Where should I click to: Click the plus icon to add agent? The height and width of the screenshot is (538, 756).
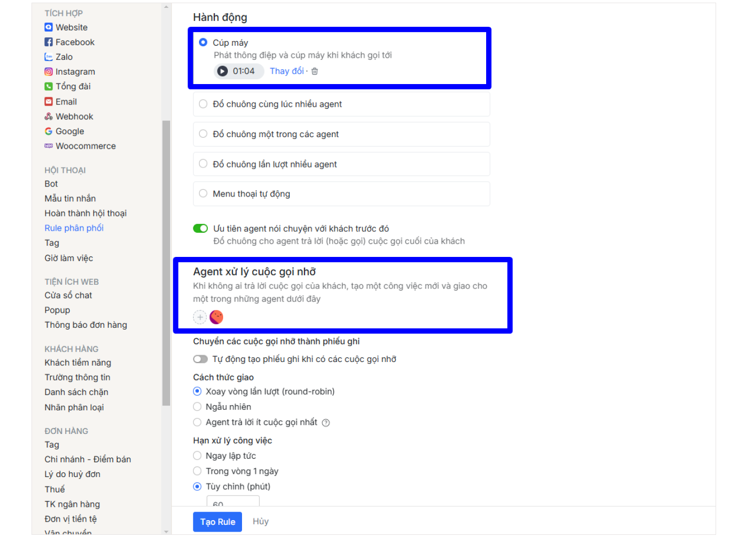pyautogui.click(x=200, y=317)
